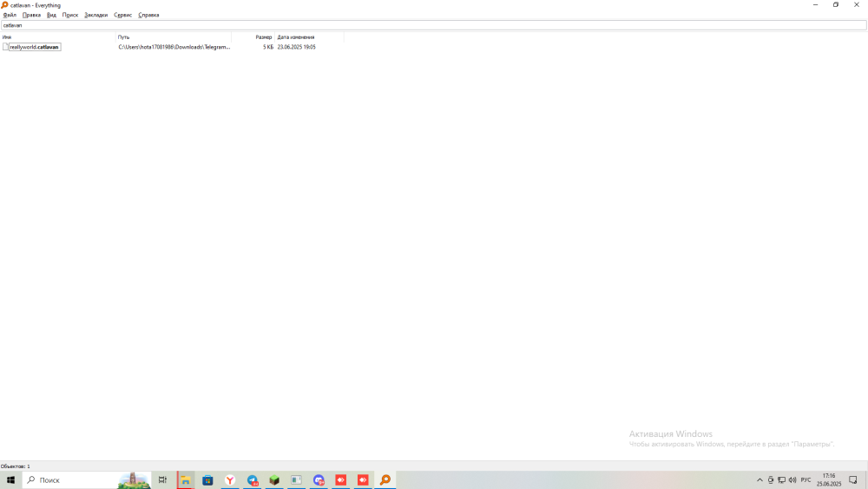Open Telegram from the taskbar
Screen dimensions: 868x489
pyautogui.click(x=253, y=480)
